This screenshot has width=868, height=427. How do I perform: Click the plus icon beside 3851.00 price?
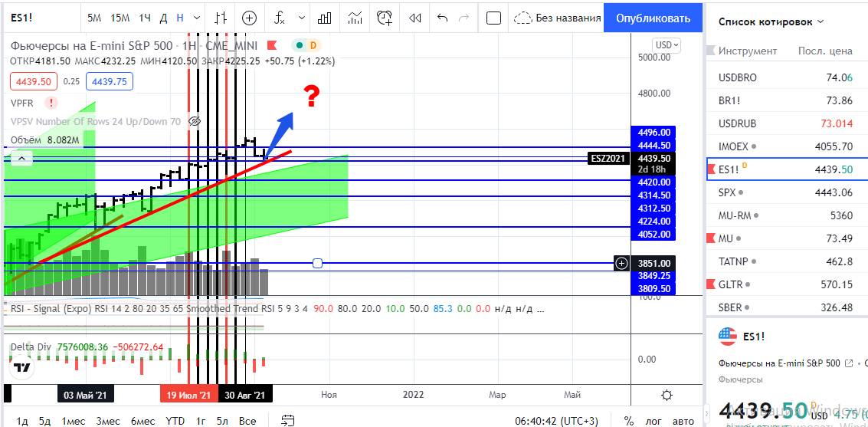[x=621, y=264]
